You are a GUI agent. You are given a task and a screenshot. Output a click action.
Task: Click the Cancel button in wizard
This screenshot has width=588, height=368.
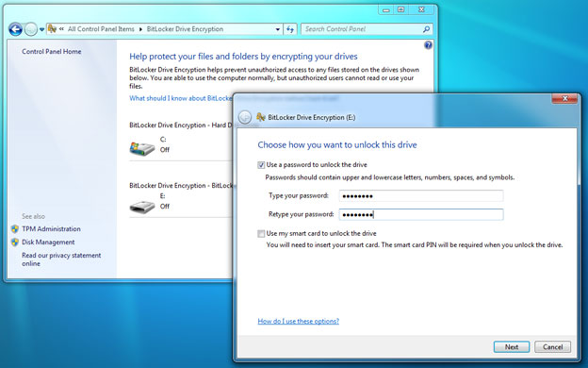pos(553,347)
